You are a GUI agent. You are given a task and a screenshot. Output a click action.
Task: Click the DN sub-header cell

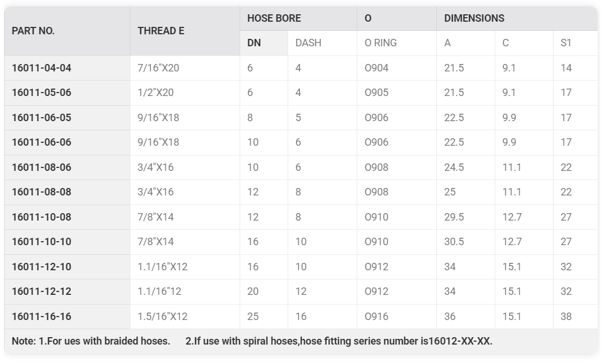pos(264,43)
